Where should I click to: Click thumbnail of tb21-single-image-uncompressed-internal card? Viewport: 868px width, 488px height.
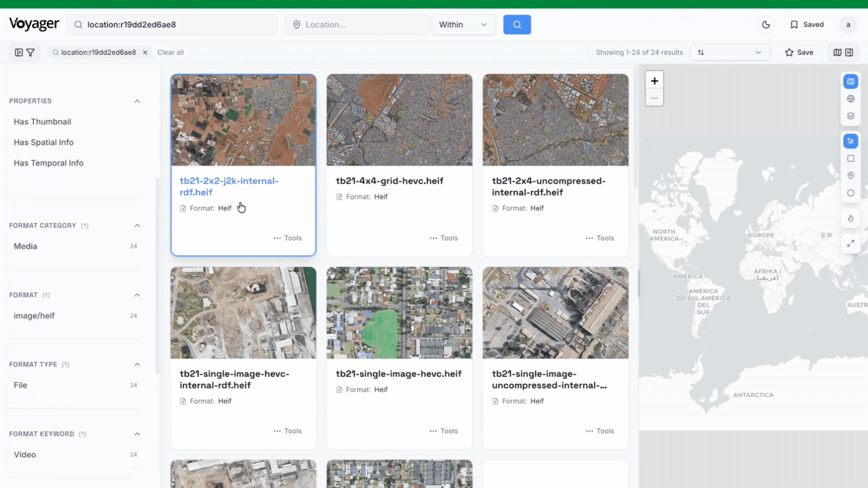pyautogui.click(x=556, y=313)
